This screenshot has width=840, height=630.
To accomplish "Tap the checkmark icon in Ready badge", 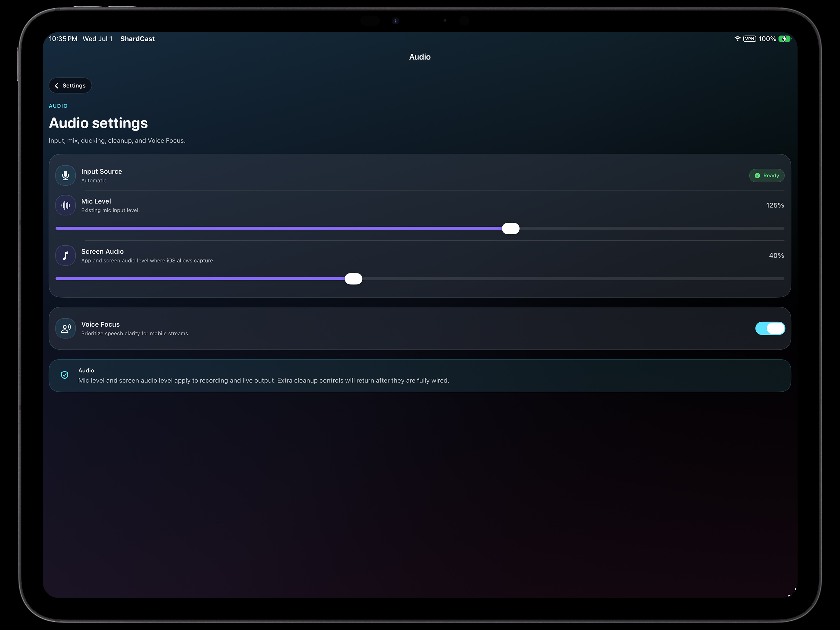I will click(x=757, y=176).
